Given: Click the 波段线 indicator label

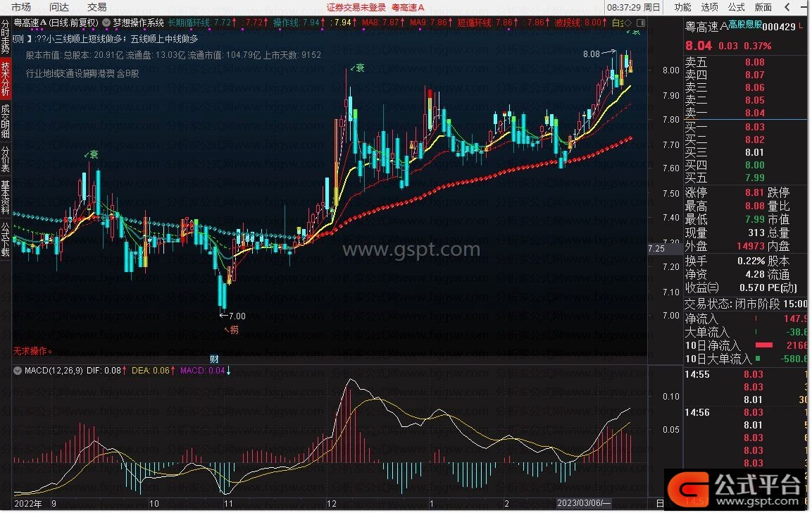Looking at the screenshot, I should 567,23.
